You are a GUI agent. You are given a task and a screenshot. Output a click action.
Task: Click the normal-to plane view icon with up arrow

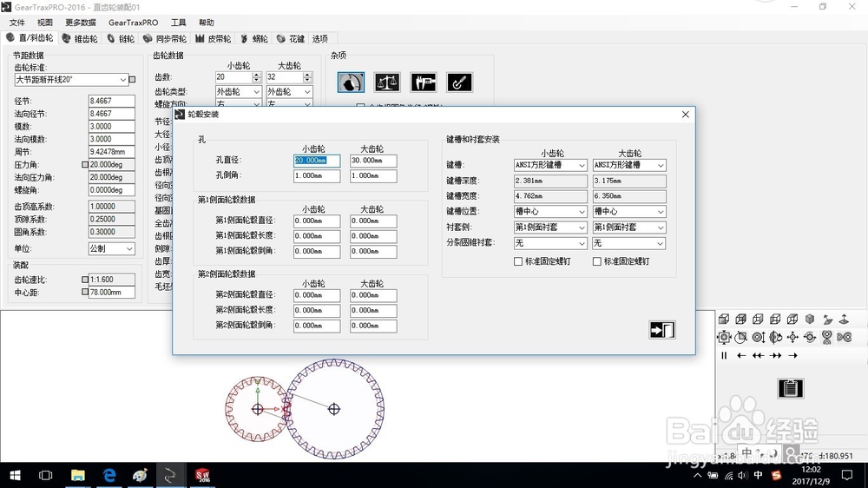[845, 319]
